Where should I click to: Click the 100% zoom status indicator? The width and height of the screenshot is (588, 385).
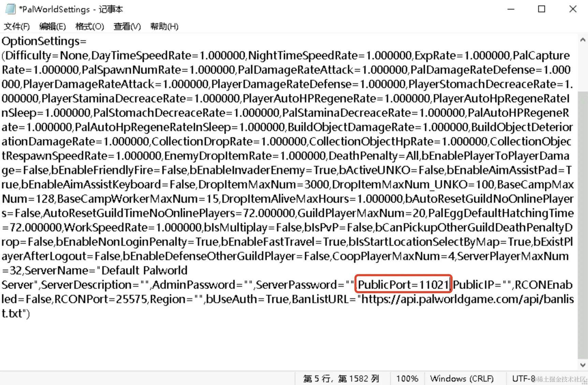pos(407,379)
